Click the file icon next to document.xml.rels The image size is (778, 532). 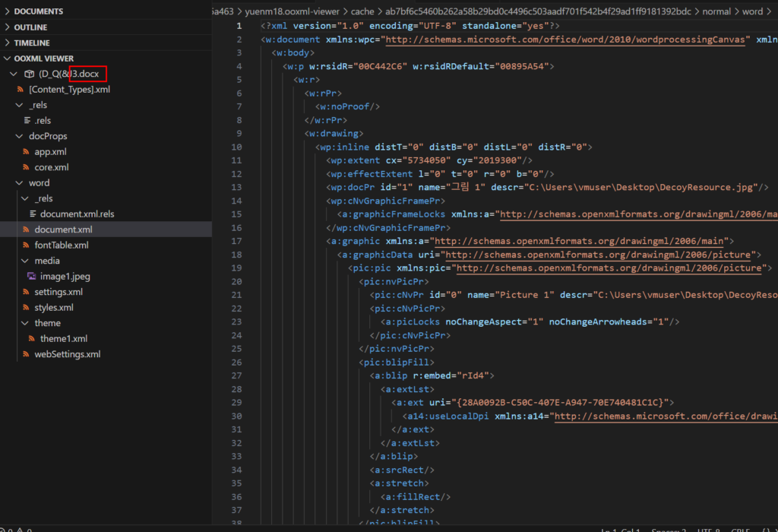click(32, 214)
